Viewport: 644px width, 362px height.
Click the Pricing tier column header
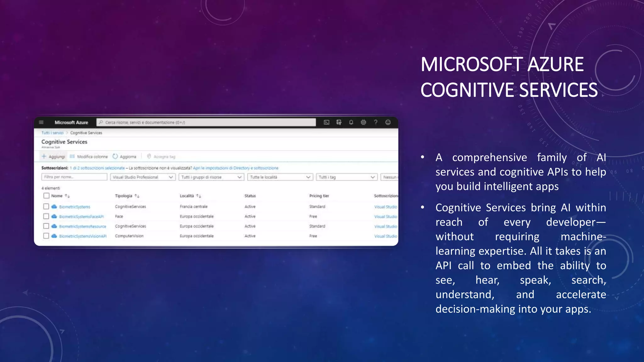click(319, 196)
